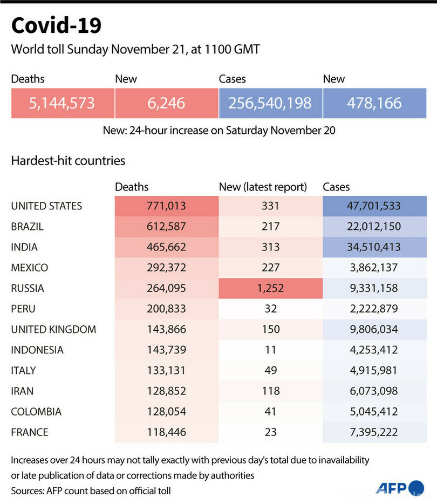Click the AFP logo
437x504 pixels.
pyautogui.click(x=394, y=488)
